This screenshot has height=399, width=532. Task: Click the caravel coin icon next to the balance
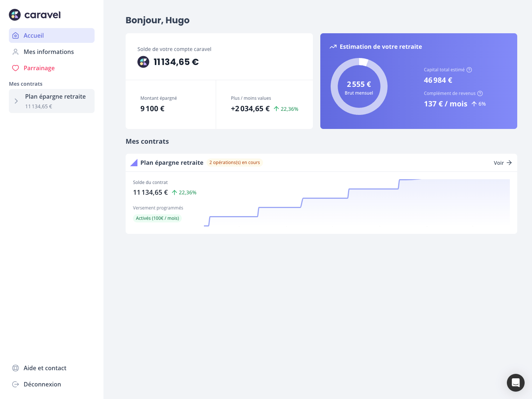143,62
